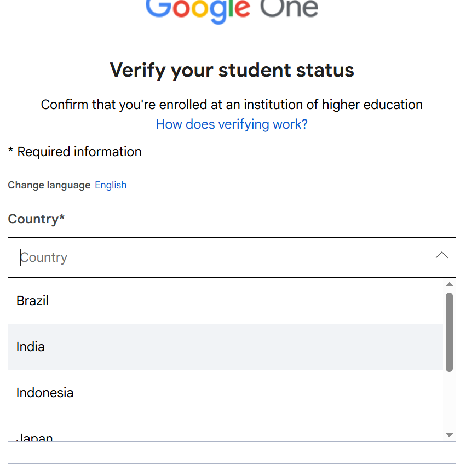Click the word "One" in the logo

coord(287,9)
